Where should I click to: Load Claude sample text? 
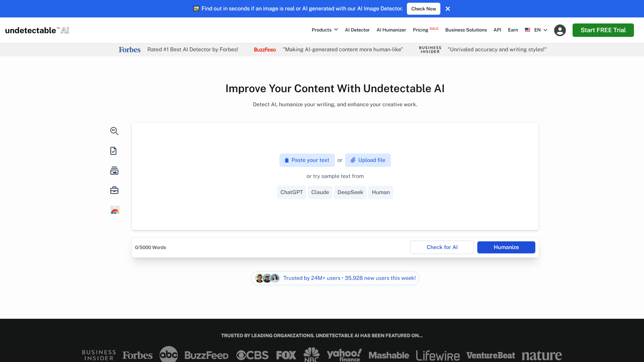(x=320, y=192)
